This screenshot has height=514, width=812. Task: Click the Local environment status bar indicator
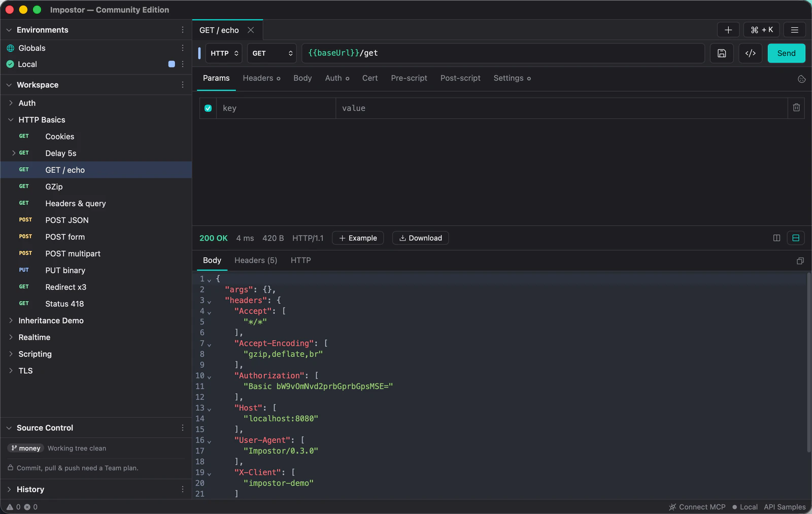point(745,507)
